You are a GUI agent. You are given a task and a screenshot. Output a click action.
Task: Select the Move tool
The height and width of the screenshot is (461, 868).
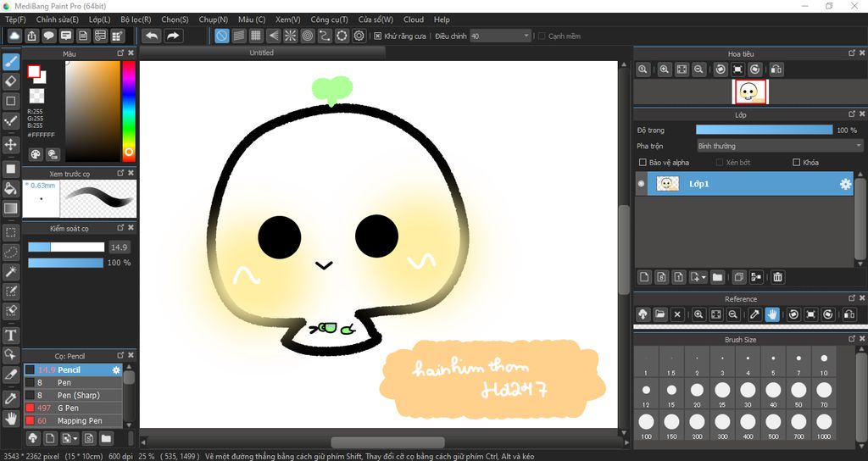pyautogui.click(x=10, y=145)
